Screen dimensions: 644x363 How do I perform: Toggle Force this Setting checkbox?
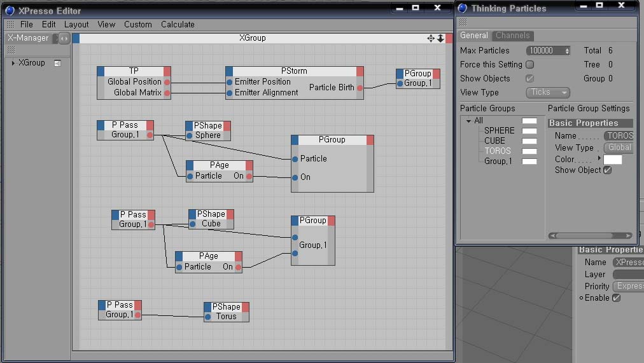(x=530, y=64)
